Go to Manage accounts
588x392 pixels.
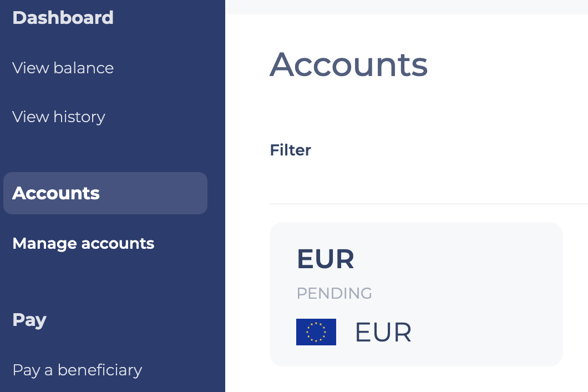(x=83, y=244)
